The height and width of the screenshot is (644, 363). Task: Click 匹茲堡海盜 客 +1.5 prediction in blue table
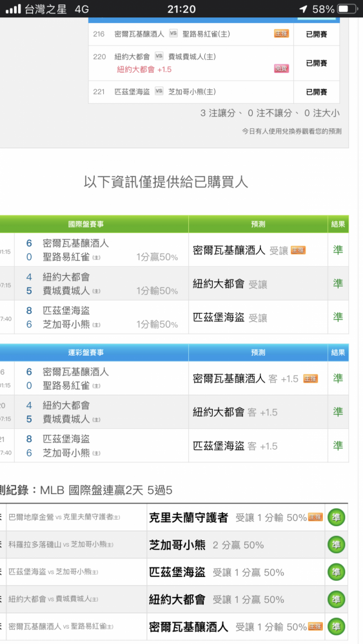tap(235, 446)
